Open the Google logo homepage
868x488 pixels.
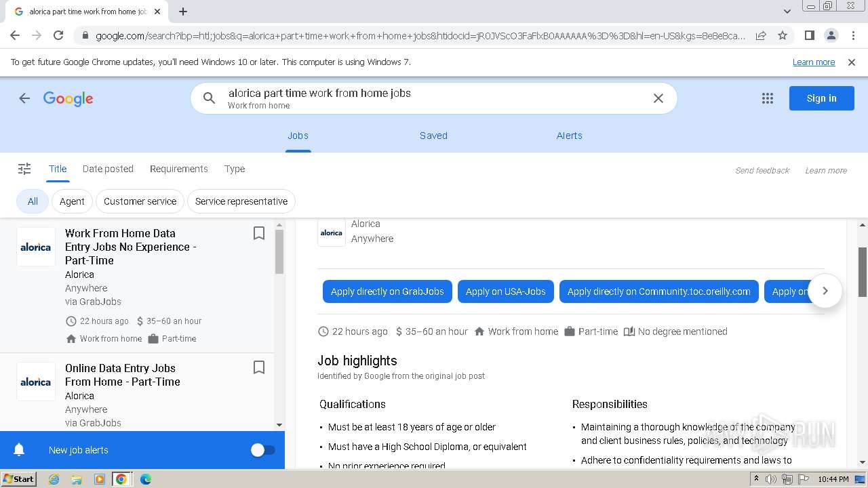[68, 99]
